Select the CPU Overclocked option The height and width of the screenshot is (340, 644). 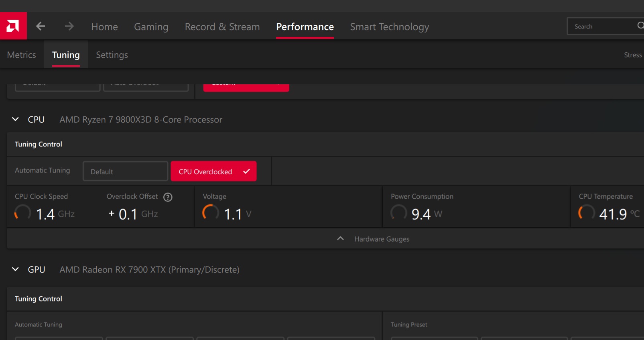point(213,171)
